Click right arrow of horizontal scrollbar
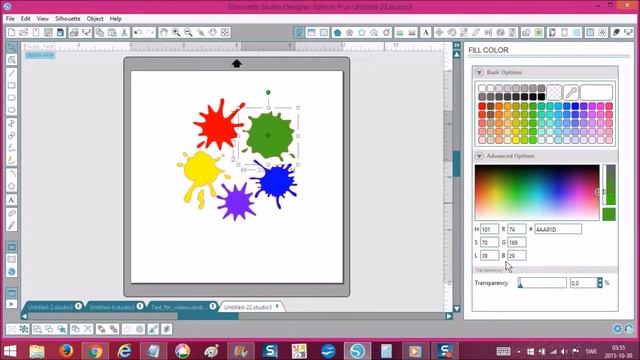This screenshot has width=640, height=360. tap(449, 316)
